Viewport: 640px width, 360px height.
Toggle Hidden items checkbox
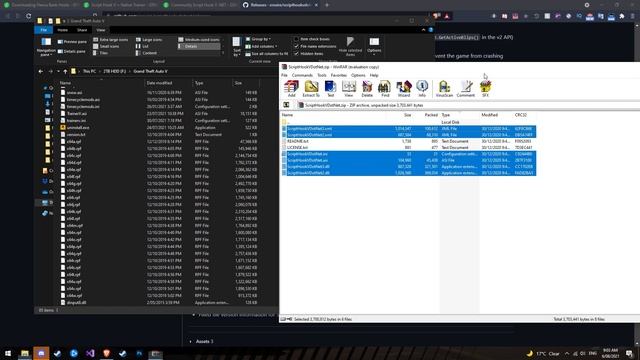(309, 53)
